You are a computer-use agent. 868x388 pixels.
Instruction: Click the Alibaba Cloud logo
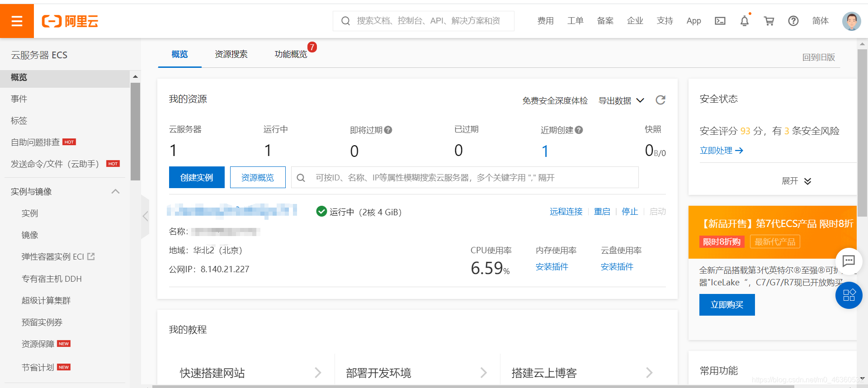[x=70, y=21]
